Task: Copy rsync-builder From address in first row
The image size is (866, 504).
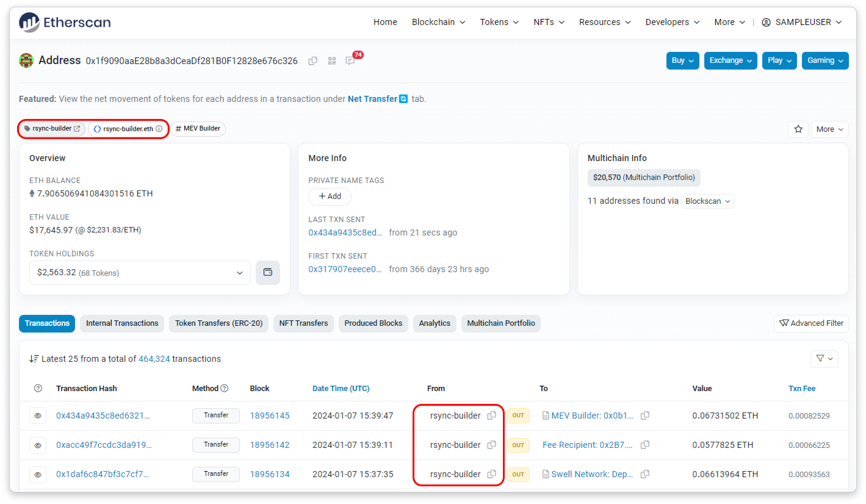Action: [x=491, y=415]
